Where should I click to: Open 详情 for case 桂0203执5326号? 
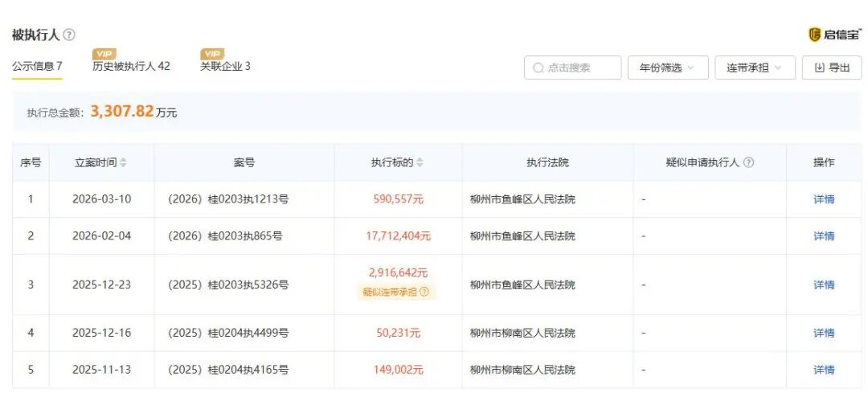[x=824, y=285]
